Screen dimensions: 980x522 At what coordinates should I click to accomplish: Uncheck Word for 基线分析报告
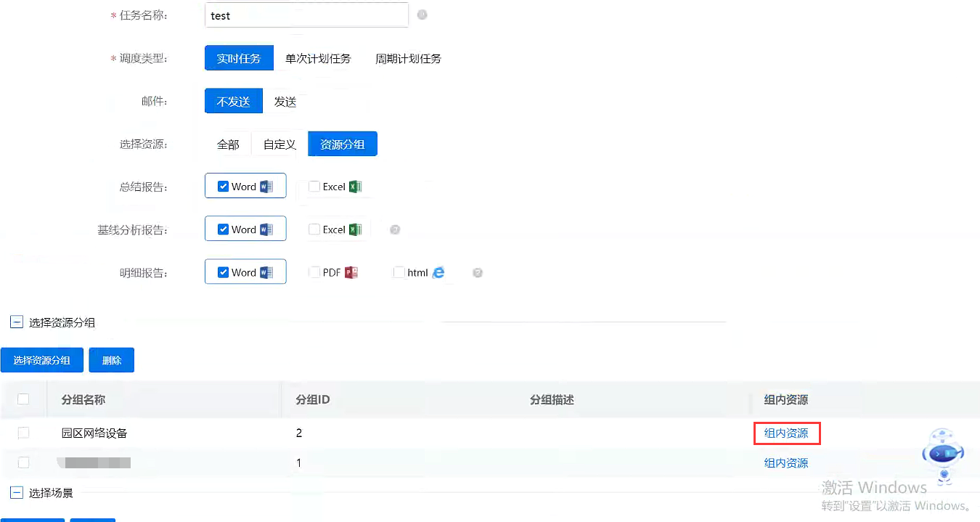(224, 229)
